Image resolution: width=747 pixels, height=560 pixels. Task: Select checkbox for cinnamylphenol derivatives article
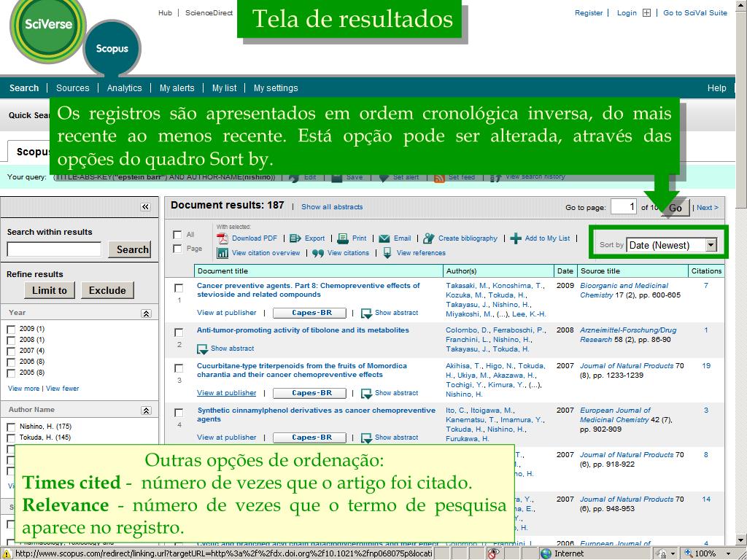[179, 413]
